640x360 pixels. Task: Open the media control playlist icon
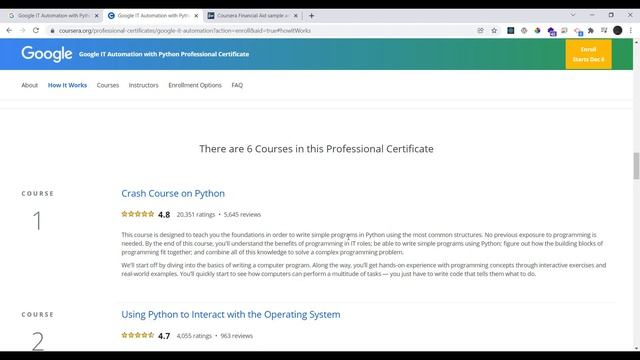click(604, 31)
